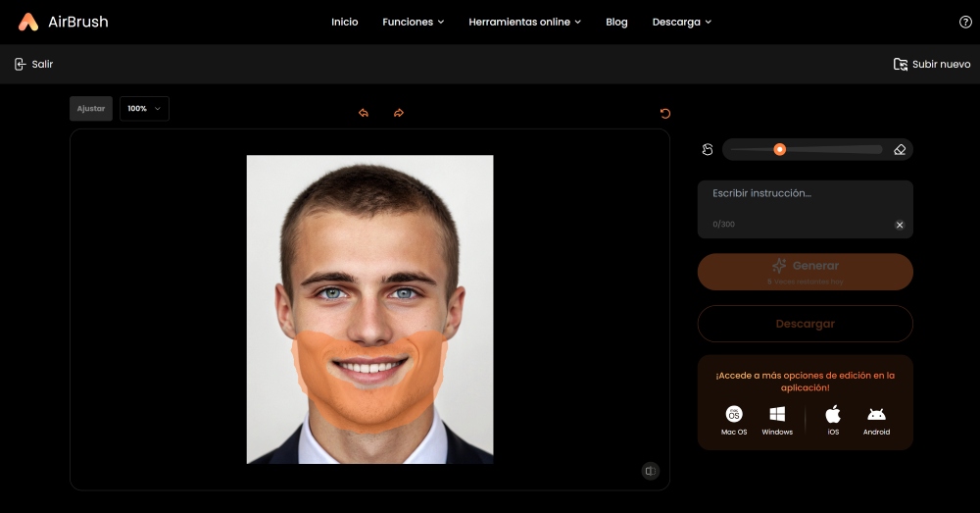Select the eraser tool icon
980x513 pixels.
point(900,149)
